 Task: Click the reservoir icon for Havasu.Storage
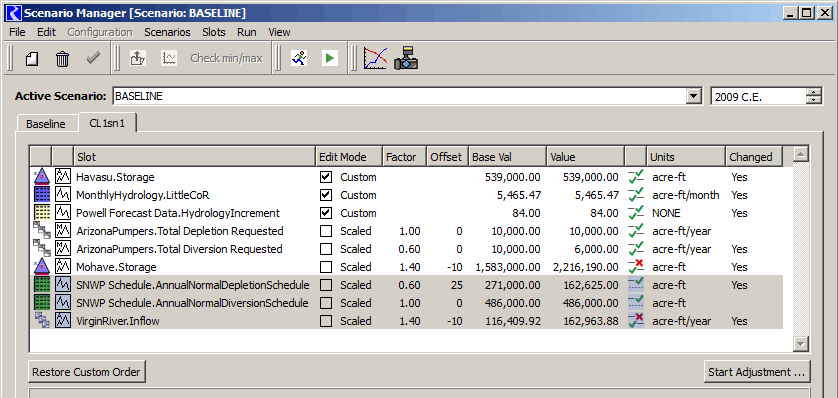point(41,176)
